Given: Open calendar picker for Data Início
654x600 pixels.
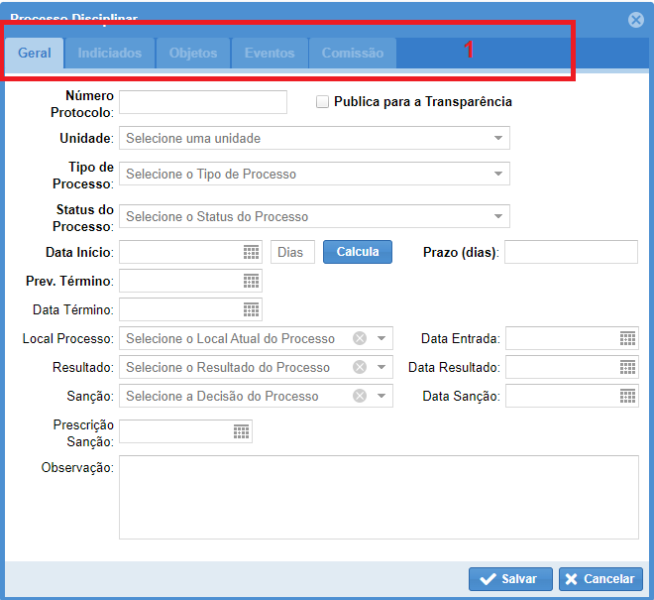Looking at the screenshot, I should 251,252.
